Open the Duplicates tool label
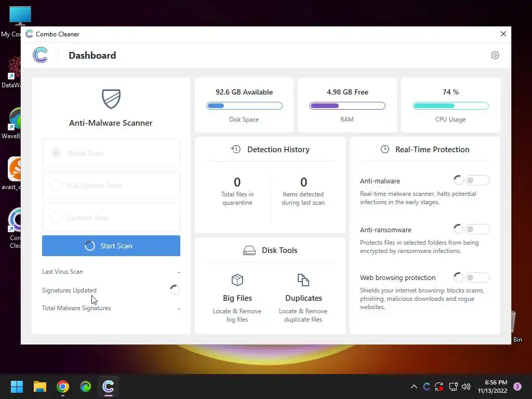The image size is (532, 399). point(303,298)
